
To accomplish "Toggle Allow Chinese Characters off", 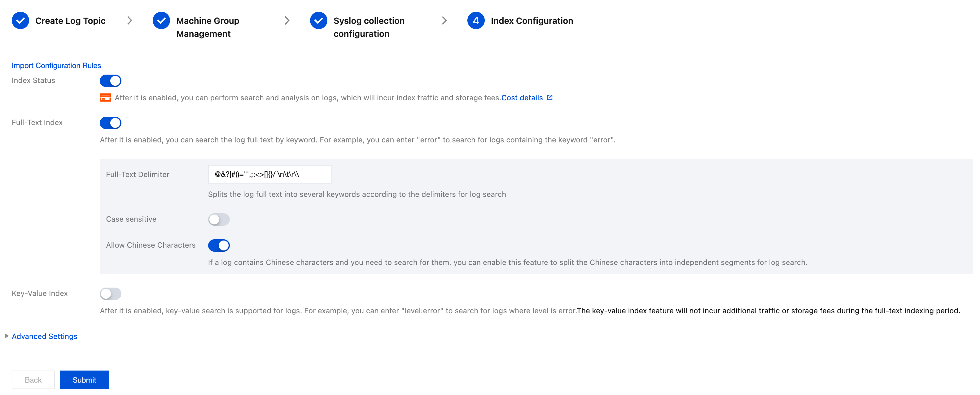I will pos(219,245).
